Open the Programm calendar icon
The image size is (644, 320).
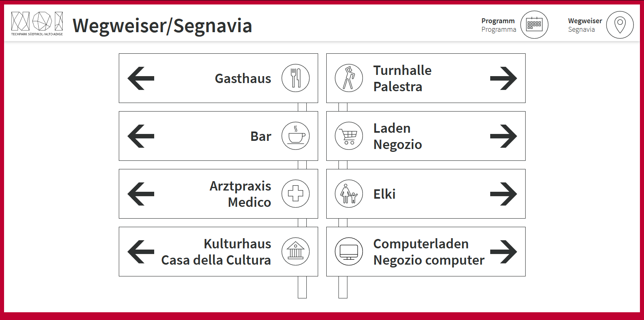[x=534, y=25]
